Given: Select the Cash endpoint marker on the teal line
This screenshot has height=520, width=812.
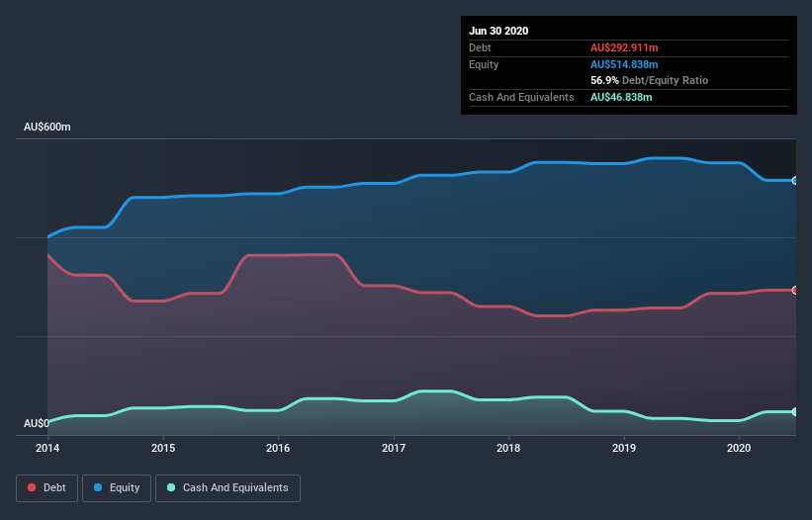Looking at the screenshot, I should point(794,412).
